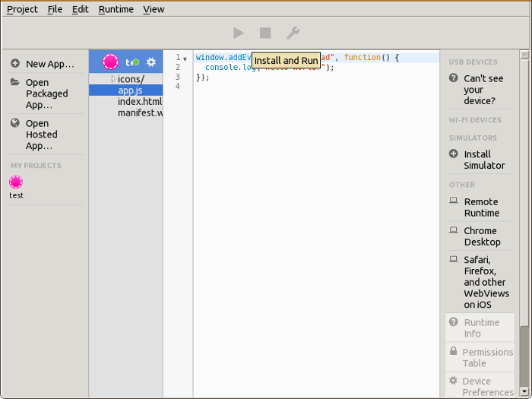Click the pink app icon in the project header
Image resolution: width=532 pixels, height=399 pixels.
pyautogui.click(x=111, y=62)
